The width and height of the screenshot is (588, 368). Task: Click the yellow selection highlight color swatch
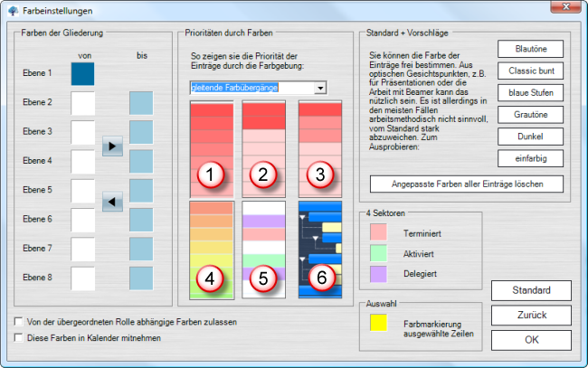pos(380,322)
